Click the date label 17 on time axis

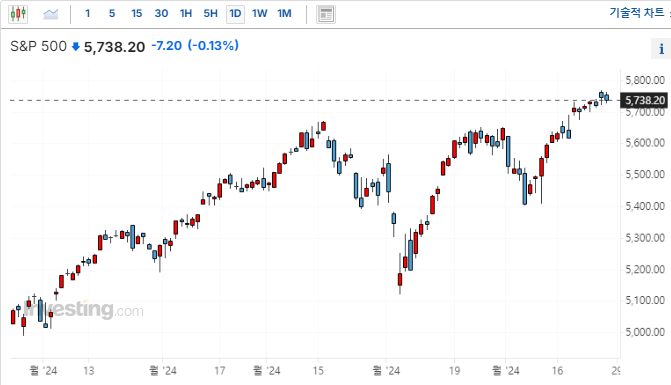[x=220, y=370]
